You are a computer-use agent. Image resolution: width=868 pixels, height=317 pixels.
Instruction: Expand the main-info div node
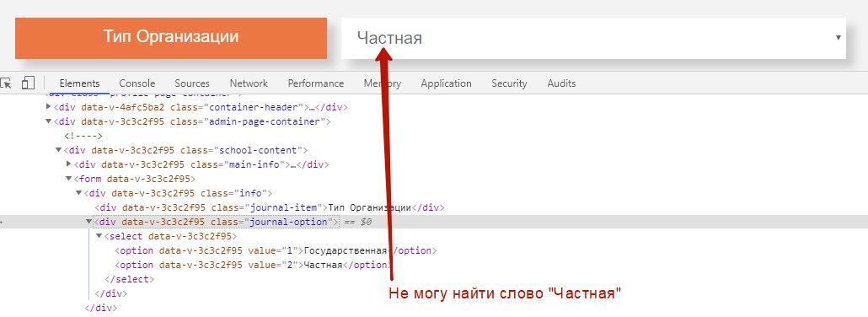point(68,164)
